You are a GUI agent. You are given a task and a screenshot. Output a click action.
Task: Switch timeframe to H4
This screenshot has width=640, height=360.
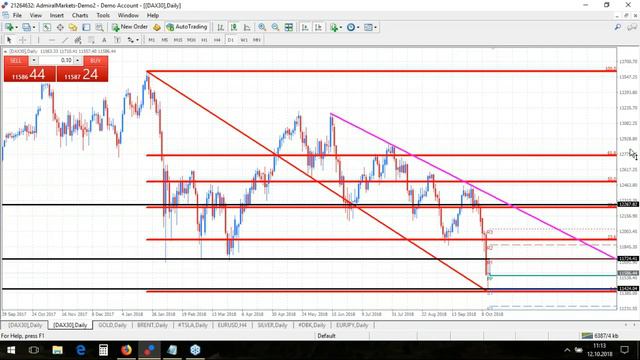(218, 40)
